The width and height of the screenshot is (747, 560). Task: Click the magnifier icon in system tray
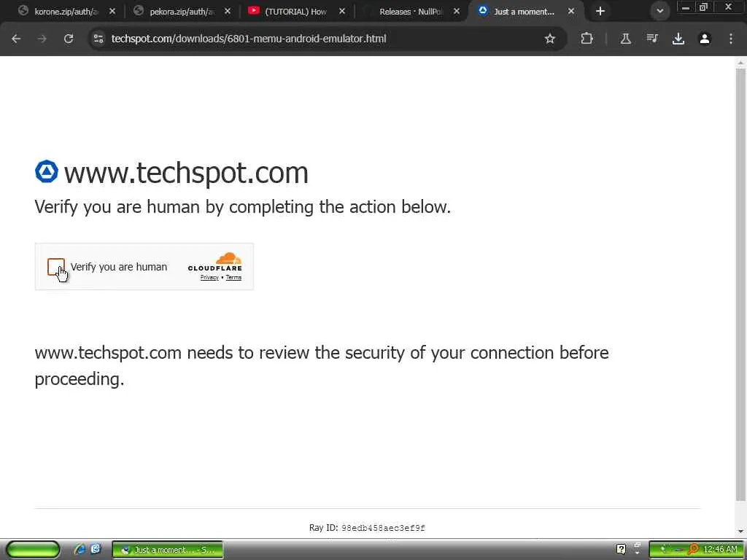(693, 550)
